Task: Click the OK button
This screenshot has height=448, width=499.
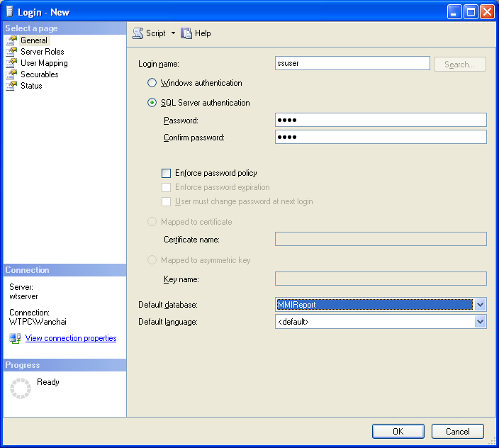Action: pos(398,432)
